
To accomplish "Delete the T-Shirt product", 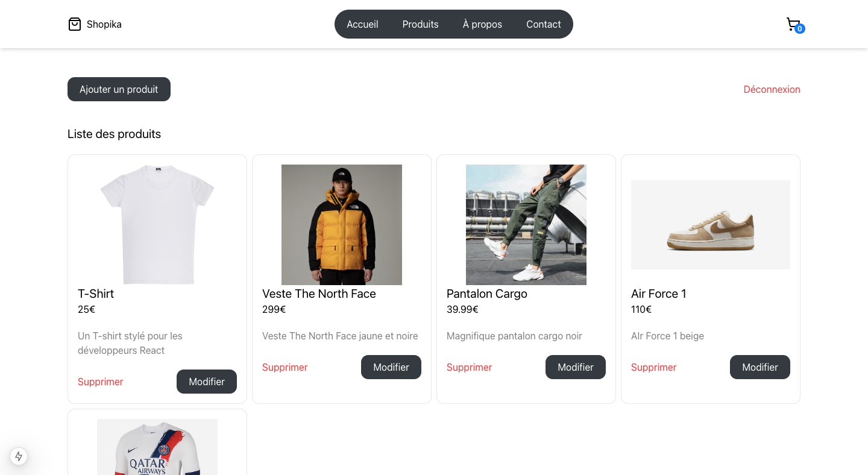I will [x=100, y=382].
